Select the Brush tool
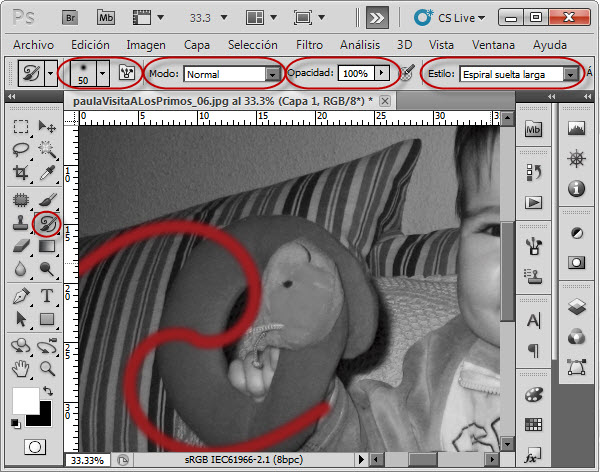This screenshot has width=600, height=473. 47,200
